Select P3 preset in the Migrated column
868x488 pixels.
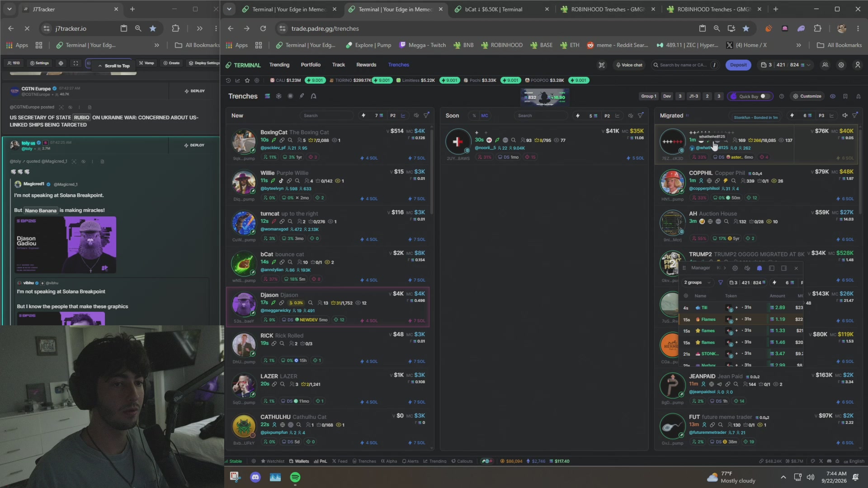click(821, 116)
